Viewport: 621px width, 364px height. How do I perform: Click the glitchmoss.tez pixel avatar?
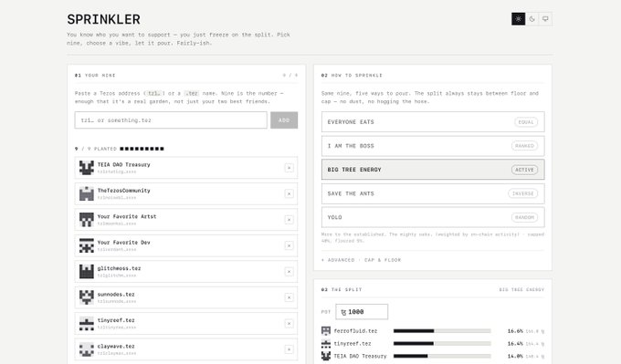[87, 272]
